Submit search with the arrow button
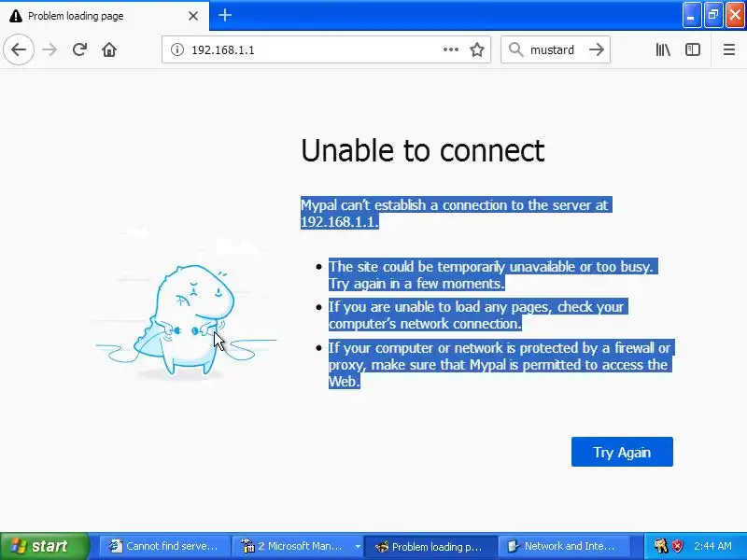 click(x=597, y=49)
